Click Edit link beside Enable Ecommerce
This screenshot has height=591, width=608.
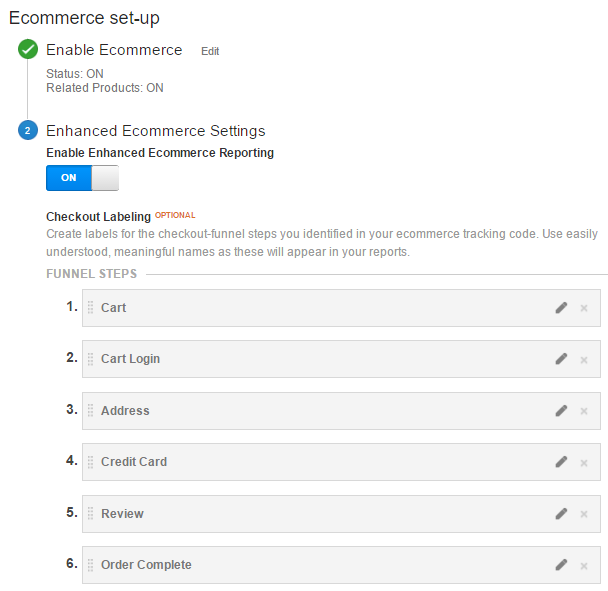pyautogui.click(x=210, y=51)
